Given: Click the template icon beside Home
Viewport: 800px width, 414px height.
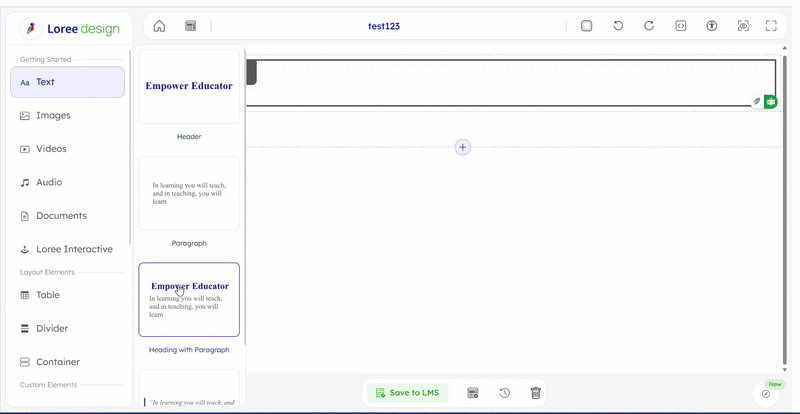Looking at the screenshot, I should 190,26.
